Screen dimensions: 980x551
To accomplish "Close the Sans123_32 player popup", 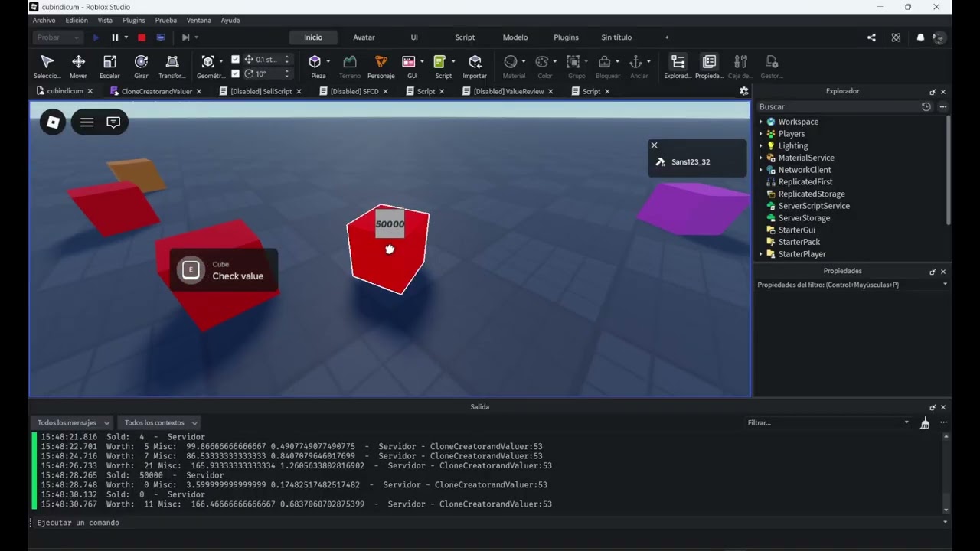I will click(x=654, y=145).
